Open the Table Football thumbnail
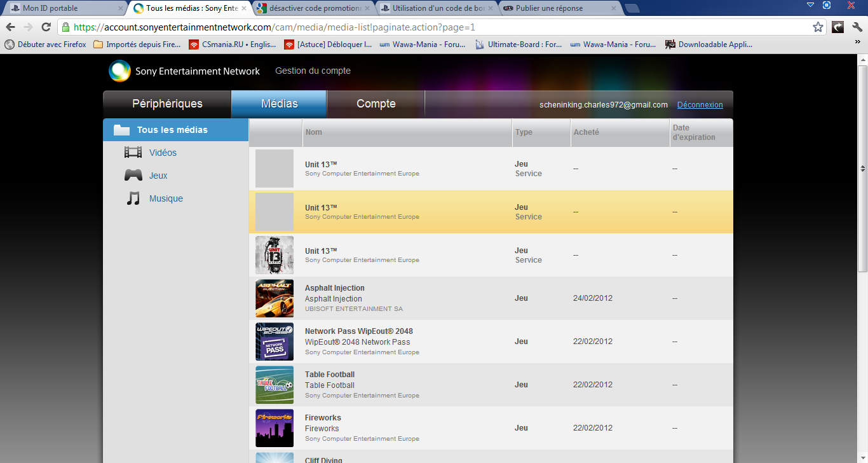Screen dimensions: 868x463 point(275,385)
